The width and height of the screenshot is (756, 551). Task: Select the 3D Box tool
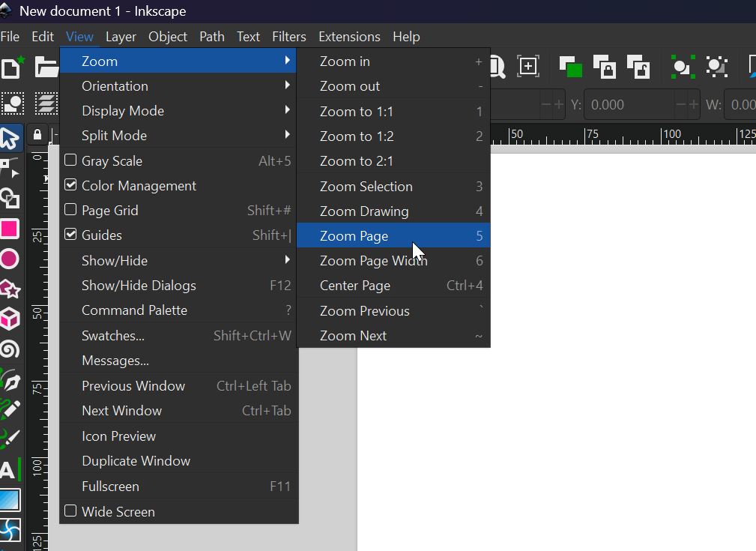tap(10, 319)
